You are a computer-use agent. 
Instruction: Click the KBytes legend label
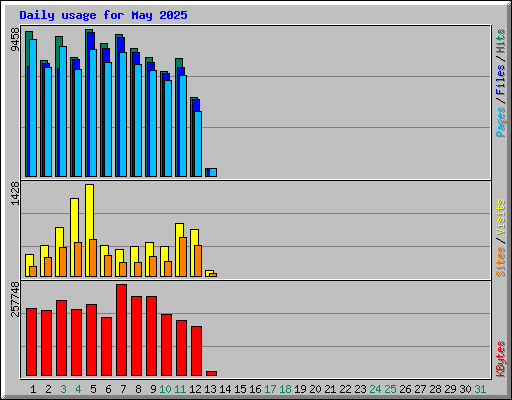501,359
